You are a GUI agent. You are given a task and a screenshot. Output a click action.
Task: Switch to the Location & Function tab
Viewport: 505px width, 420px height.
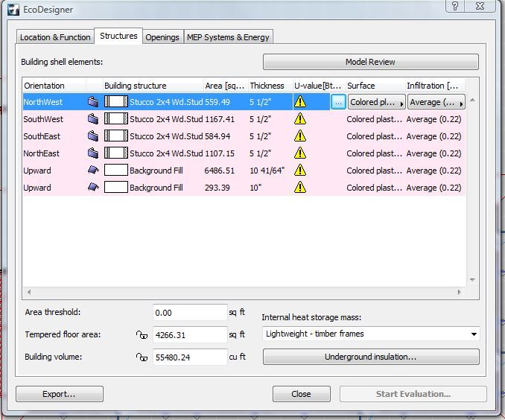pos(55,37)
